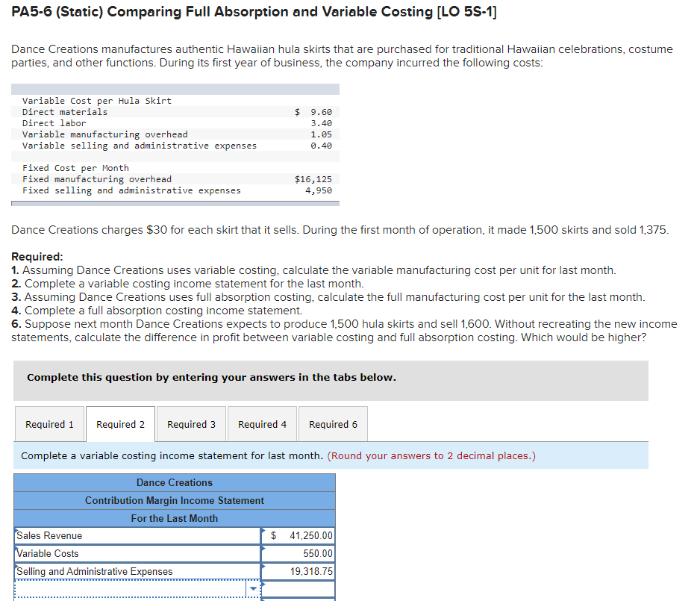Switch to the Required 1 tab
Image resolution: width=700 pixels, height=601 pixels.
49,423
